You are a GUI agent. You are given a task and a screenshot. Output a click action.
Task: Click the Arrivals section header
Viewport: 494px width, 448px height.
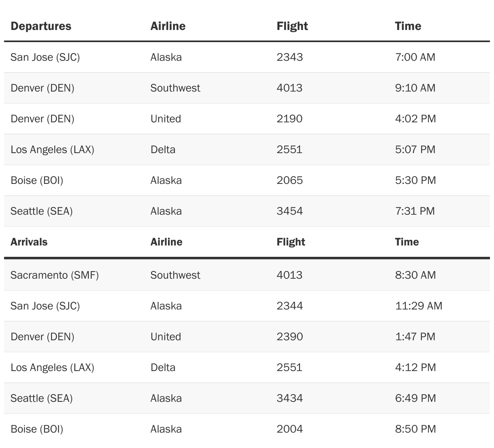point(29,242)
